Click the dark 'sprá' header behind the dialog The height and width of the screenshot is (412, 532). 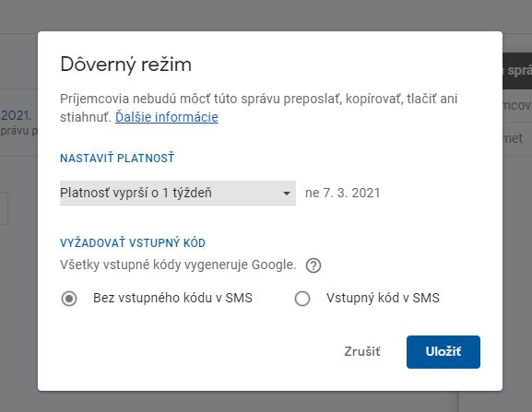(x=517, y=71)
